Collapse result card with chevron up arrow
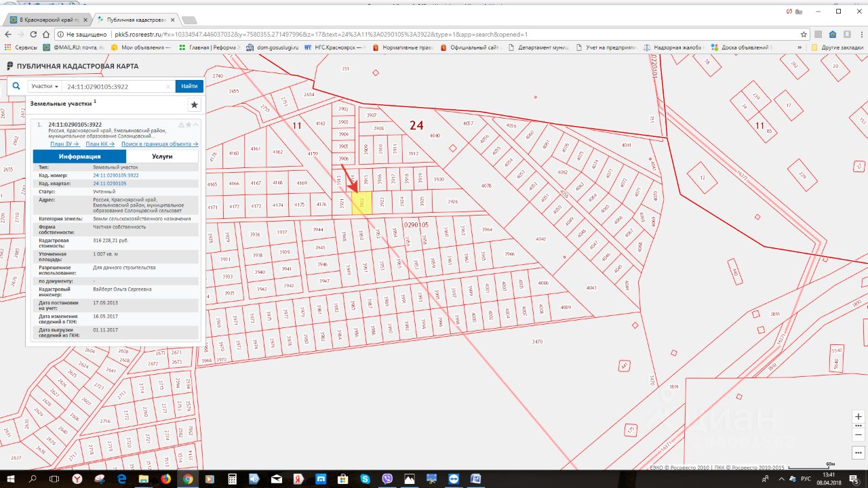The image size is (868, 488). [x=196, y=125]
